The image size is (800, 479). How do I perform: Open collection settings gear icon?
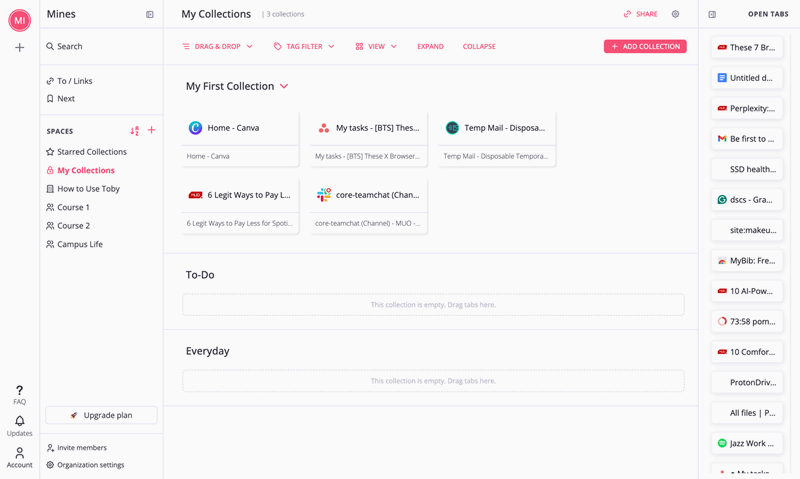pyautogui.click(x=676, y=14)
